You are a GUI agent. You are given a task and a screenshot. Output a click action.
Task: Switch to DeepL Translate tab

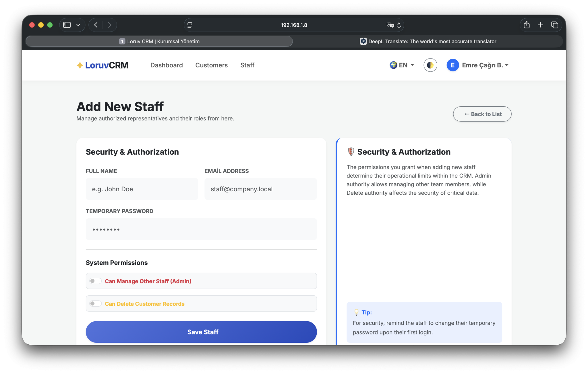(428, 41)
